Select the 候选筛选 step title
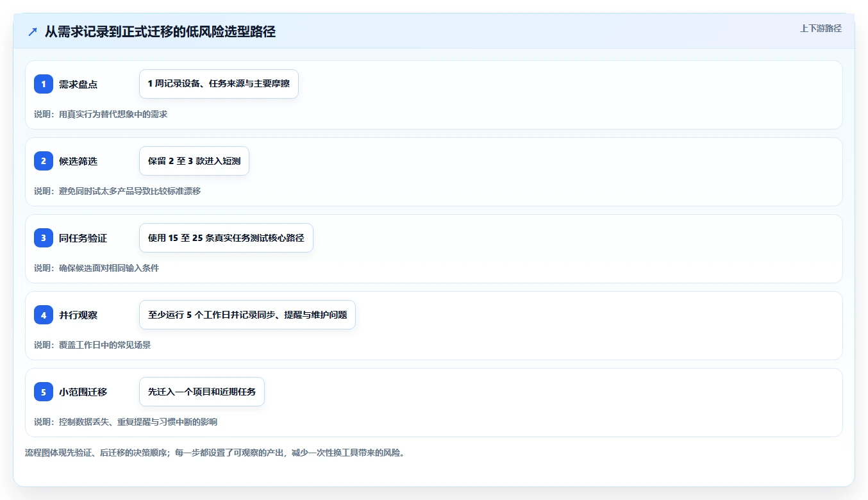Image resolution: width=868 pixels, height=500 pixels. click(x=78, y=161)
